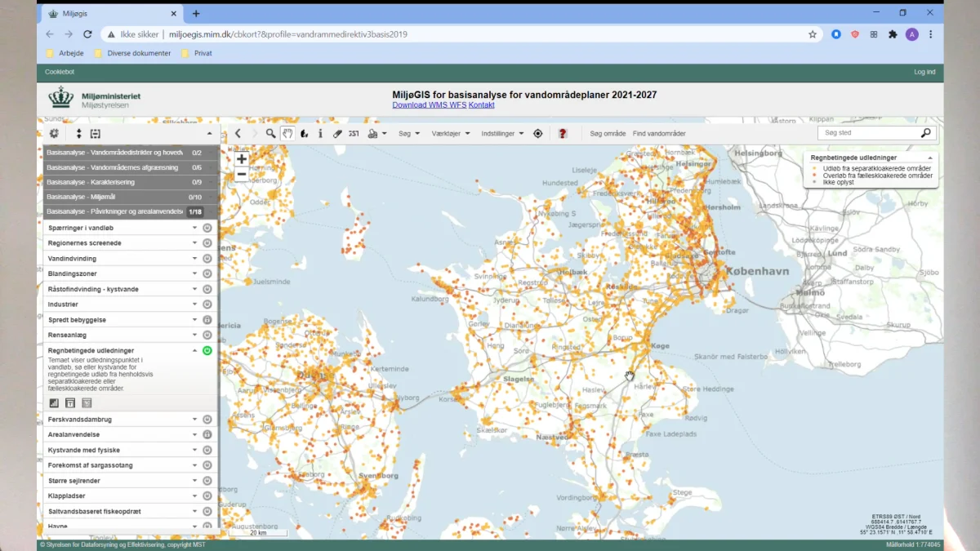Zoom out with the map minus button
The width and height of the screenshot is (980, 551).
coord(242,174)
